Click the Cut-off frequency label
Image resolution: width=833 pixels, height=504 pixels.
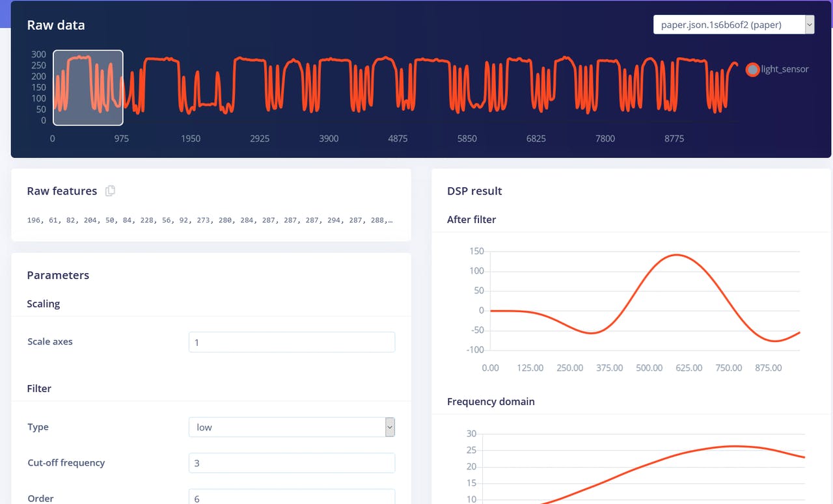coord(66,463)
